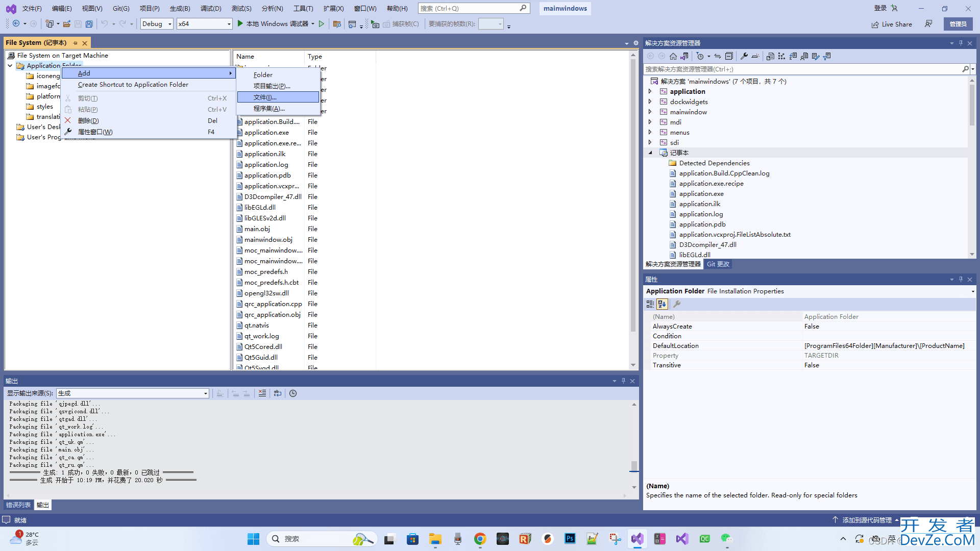Pin the Properties panel
This screenshot has height=551, width=980.
tap(961, 280)
